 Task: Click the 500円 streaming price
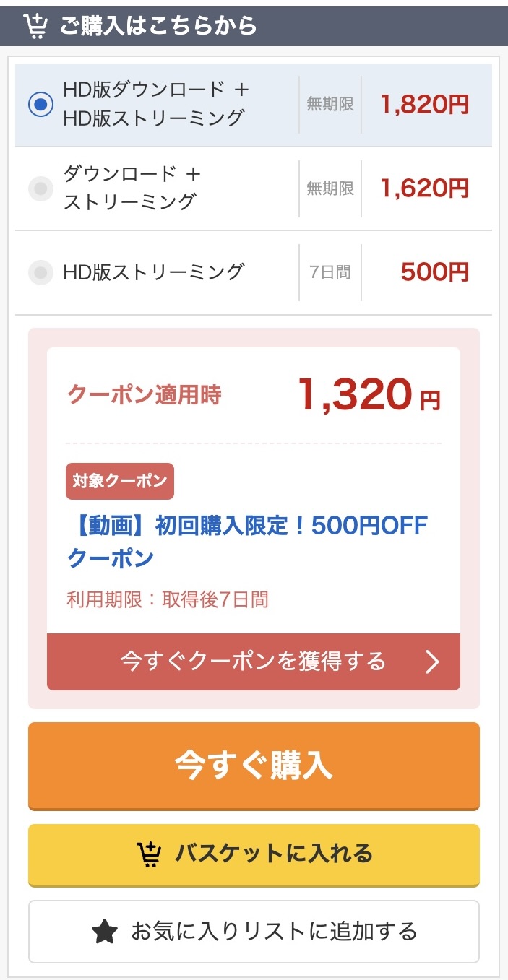tap(434, 272)
